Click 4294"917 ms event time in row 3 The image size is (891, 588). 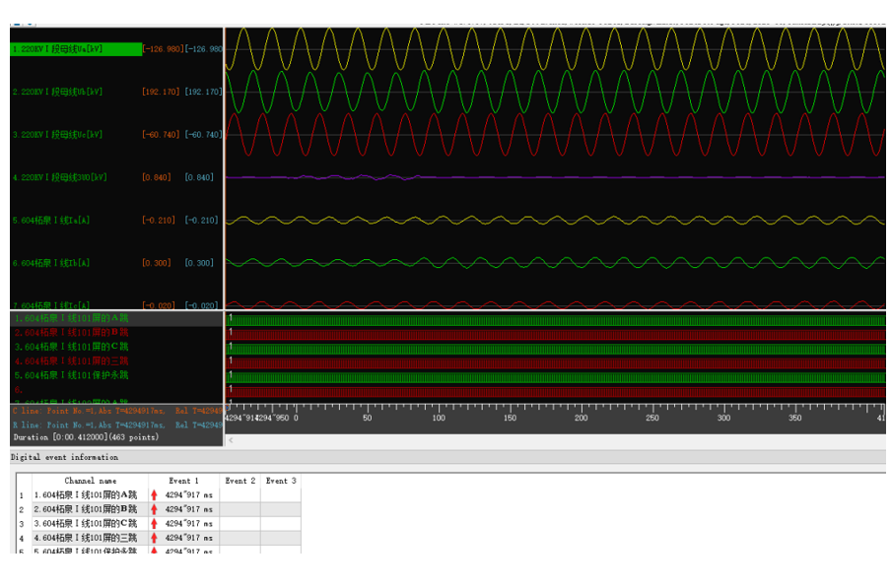click(x=188, y=523)
